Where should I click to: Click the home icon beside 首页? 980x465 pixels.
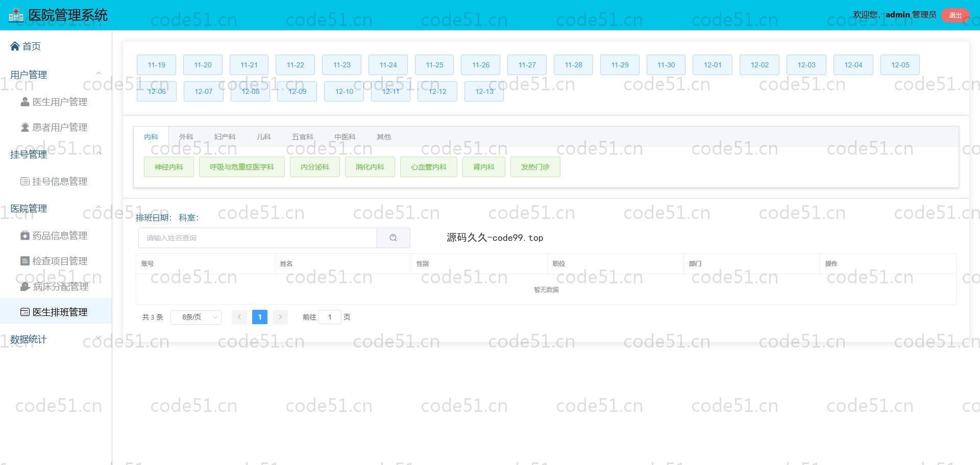tap(15, 46)
